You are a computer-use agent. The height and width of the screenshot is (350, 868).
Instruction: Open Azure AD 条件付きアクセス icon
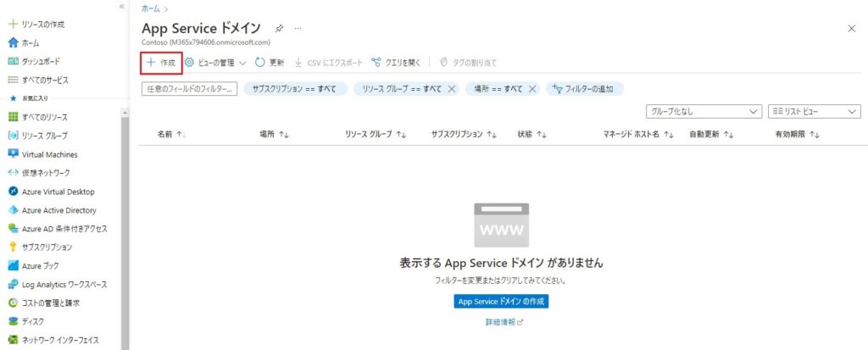point(14,229)
